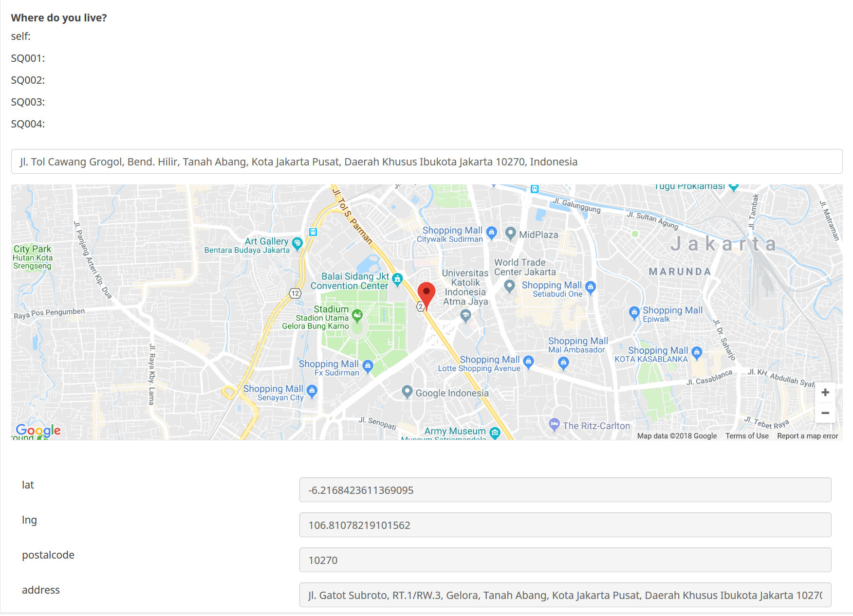
Task: Click the Tugu Proklamasi landmark icon
Action: tap(734, 187)
